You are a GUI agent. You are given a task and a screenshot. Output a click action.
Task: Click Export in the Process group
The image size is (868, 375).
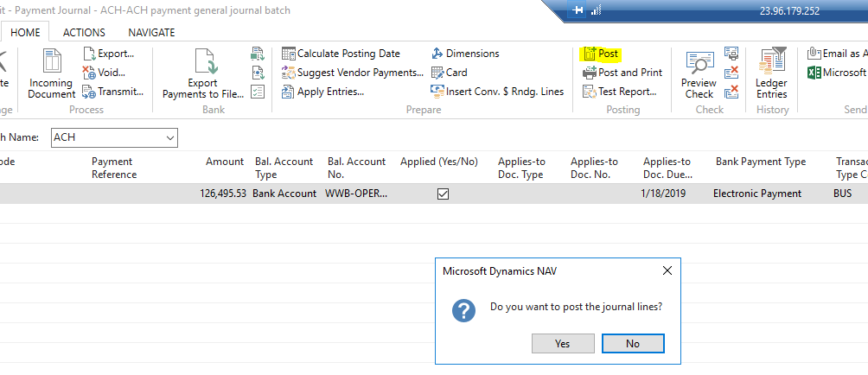click(109, 54)
